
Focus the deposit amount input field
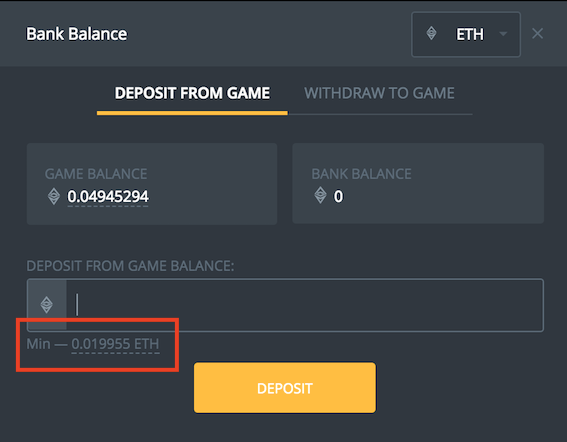pyautogui.click(x=304, y=305)
